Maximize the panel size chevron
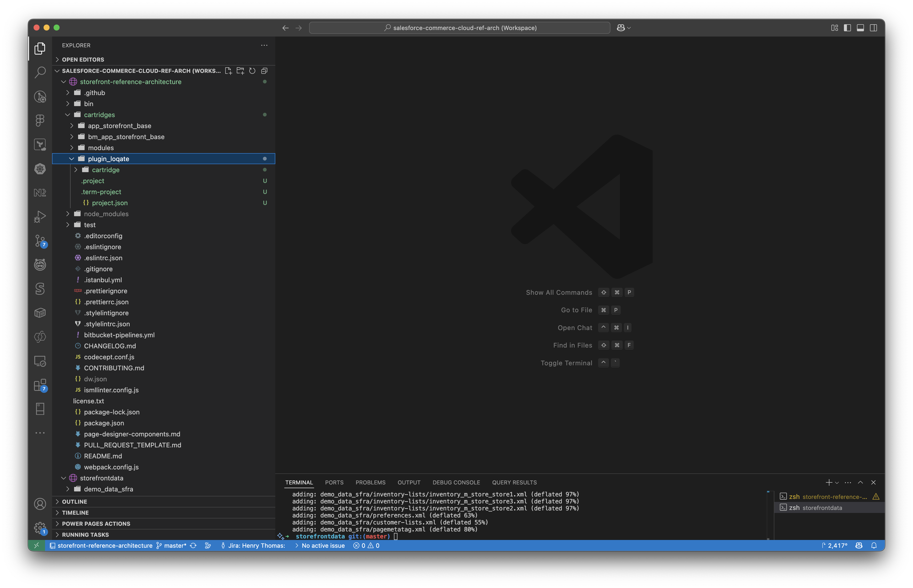 (860, 483)
